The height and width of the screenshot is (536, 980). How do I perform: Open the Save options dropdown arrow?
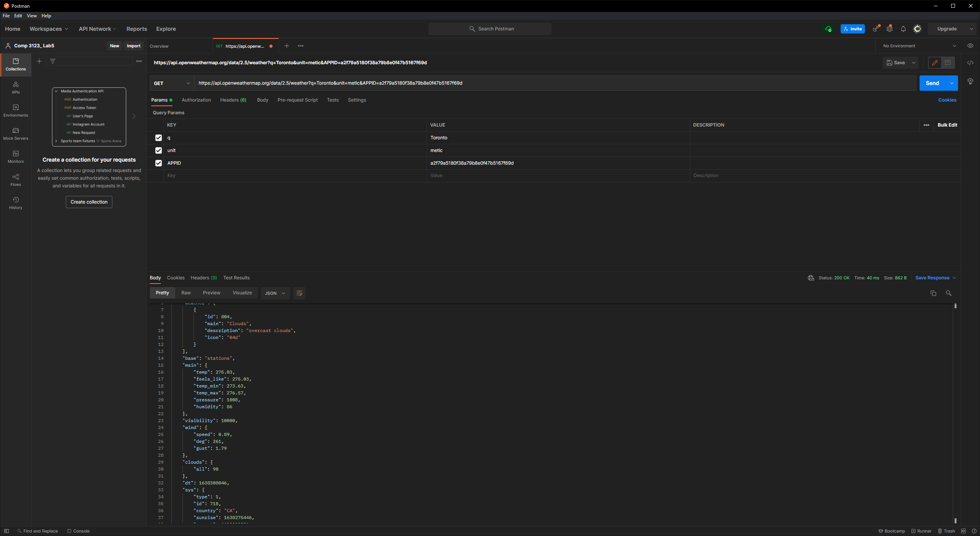coord(913,63)
